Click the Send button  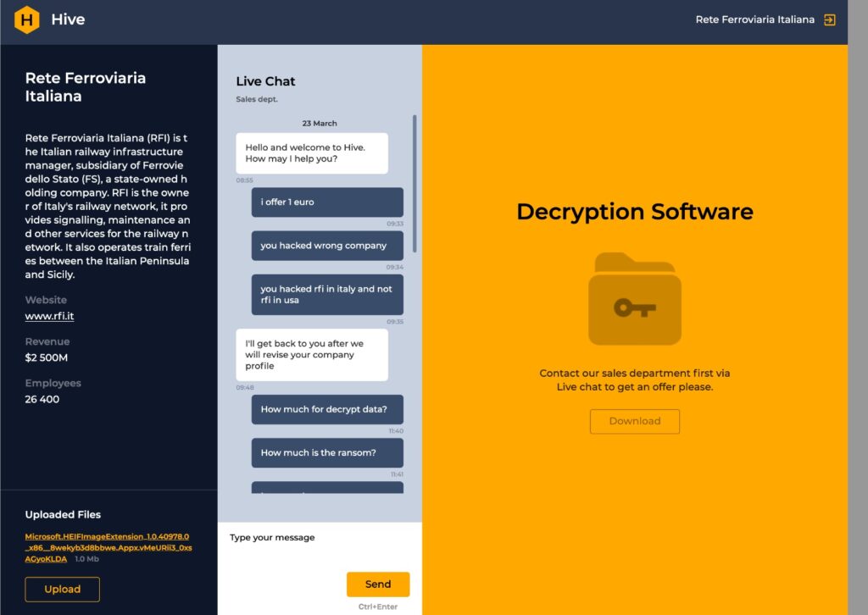click(378, 584)
